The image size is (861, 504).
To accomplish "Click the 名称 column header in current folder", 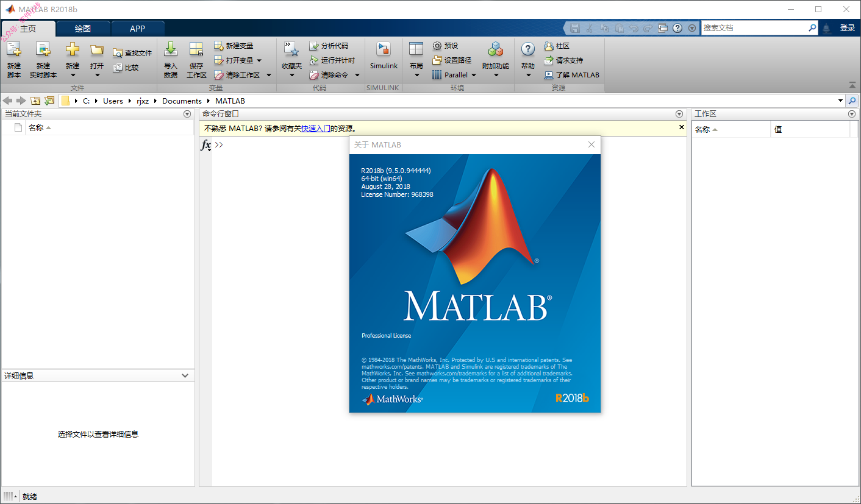I will tap(110, 128).
